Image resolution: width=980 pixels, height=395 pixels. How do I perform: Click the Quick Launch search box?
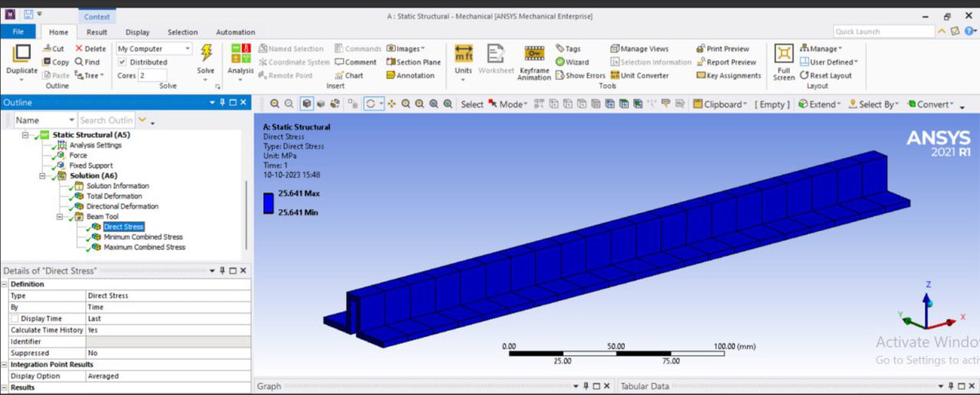(884, 32)
